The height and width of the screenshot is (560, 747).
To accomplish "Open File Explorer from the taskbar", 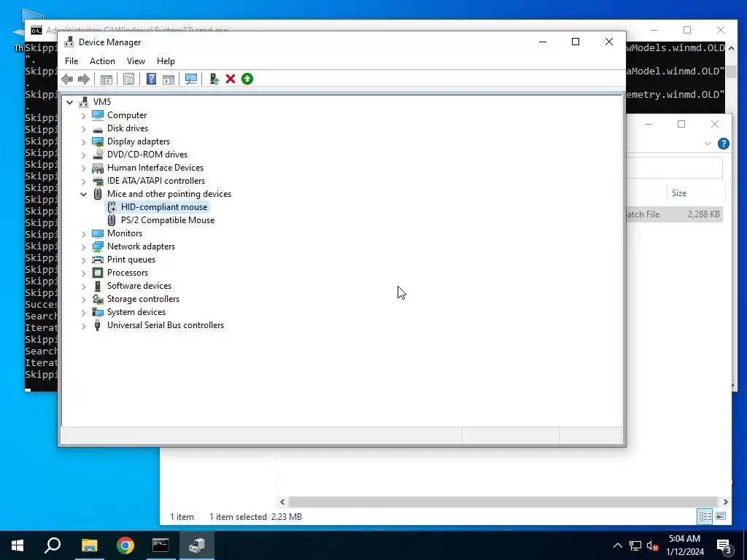I will [x=90, y=545].
